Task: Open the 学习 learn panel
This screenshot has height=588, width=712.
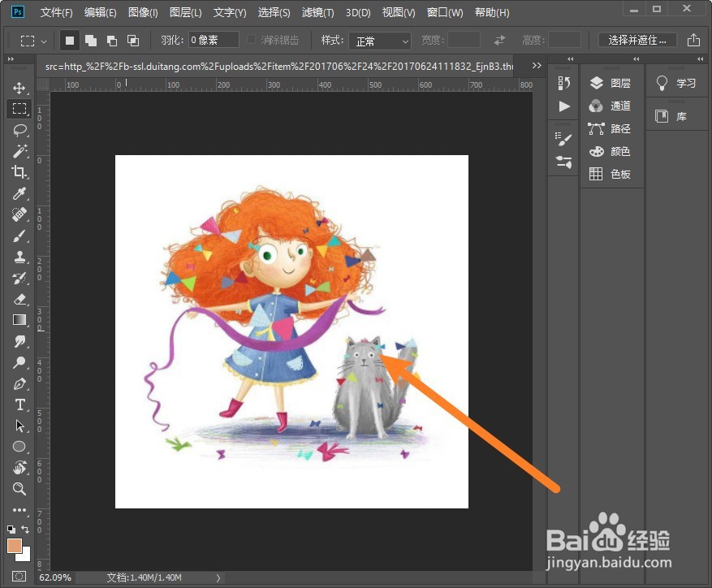Action: 676,83
